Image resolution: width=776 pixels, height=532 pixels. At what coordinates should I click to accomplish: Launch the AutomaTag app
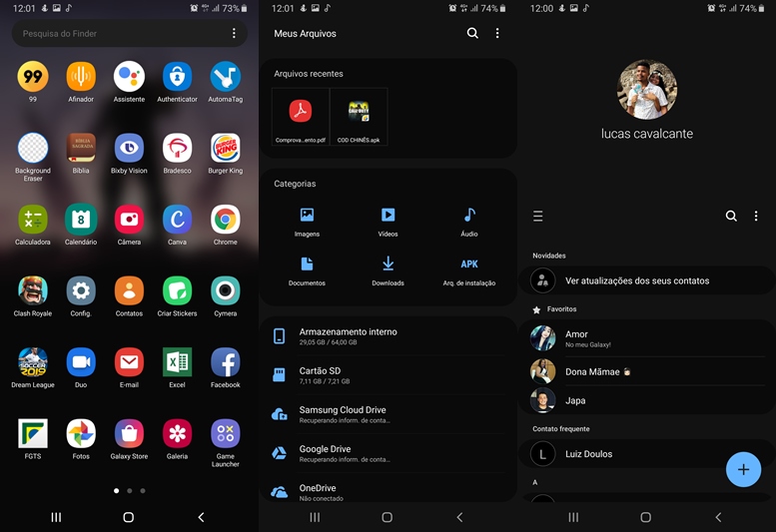pyautogui.click(x=225, y=77)
